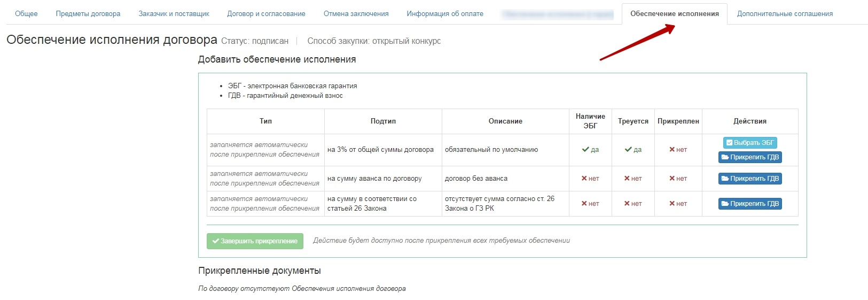Switch to Дополнительные соглашения tab

(785, 14)
